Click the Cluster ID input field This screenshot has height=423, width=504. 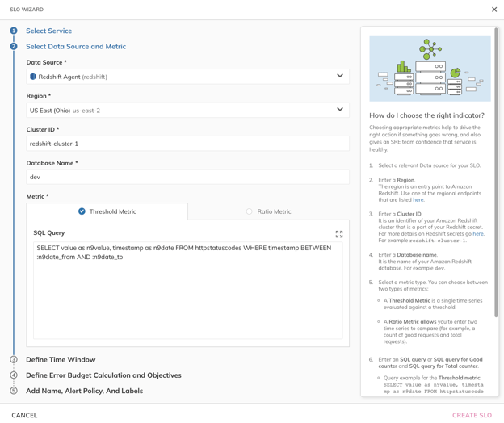pyautogui.click(x=187, y=144)
